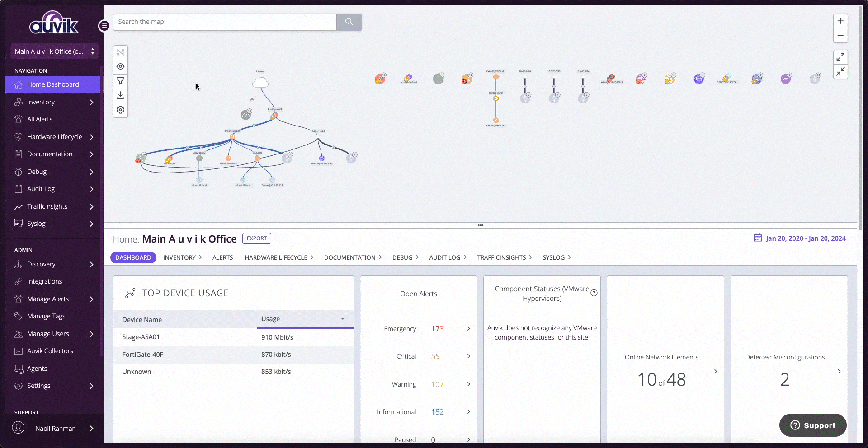This screenshot has height=448, width=868.
Task: View Informational alerts count 152
Action: (x=437, y=412)
